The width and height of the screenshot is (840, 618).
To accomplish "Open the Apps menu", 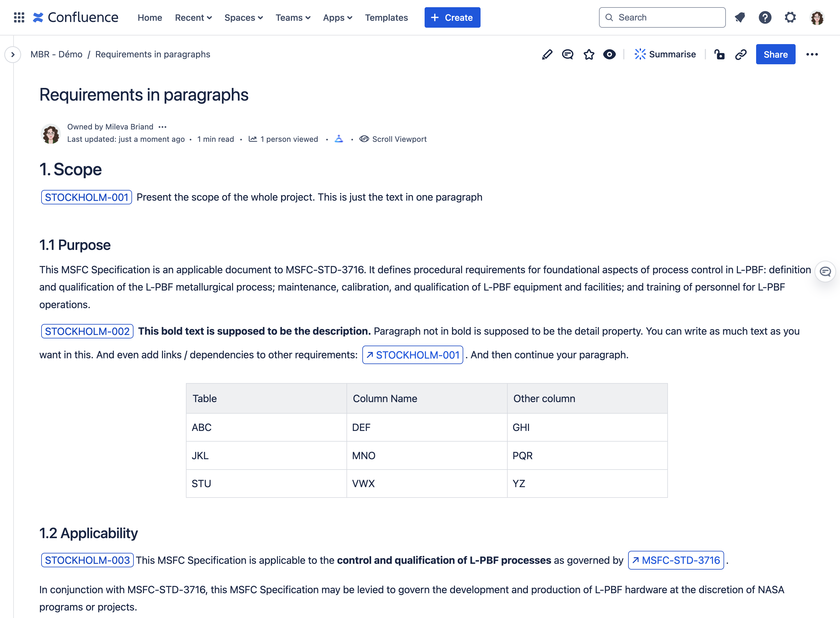I will (x=336, y=18).
